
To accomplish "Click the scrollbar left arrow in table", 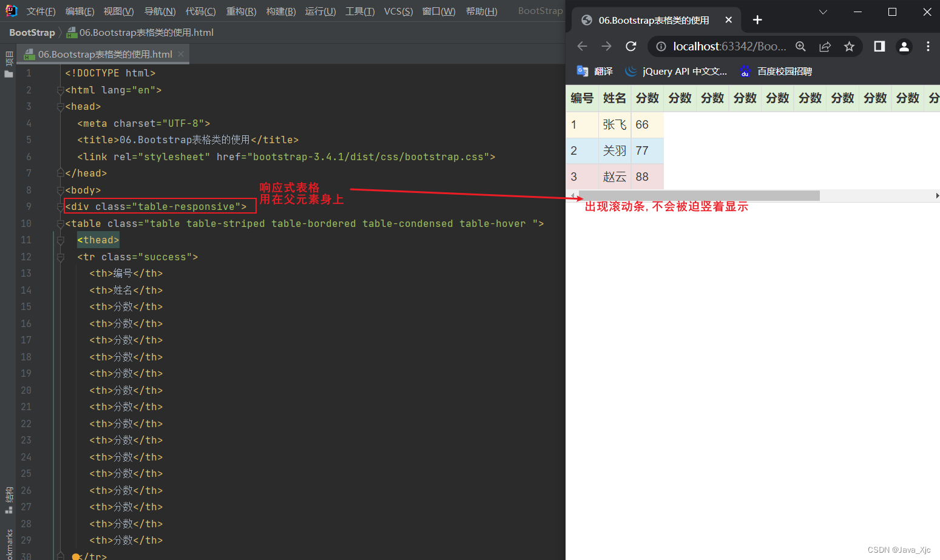I will 572,195.
